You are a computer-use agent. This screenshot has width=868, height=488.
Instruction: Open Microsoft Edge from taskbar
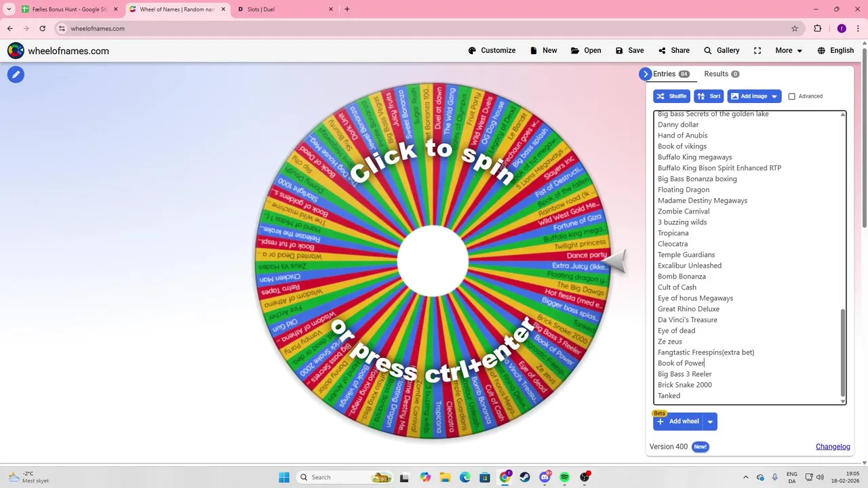coord(465,477)
